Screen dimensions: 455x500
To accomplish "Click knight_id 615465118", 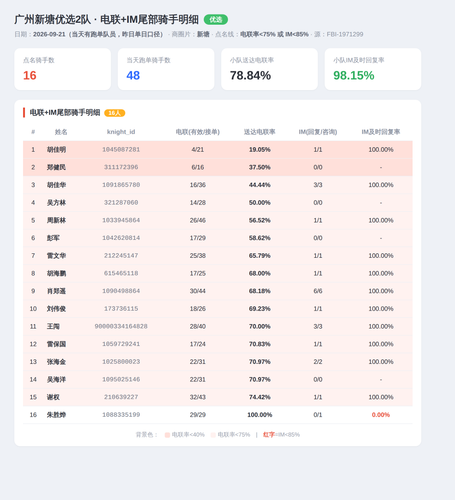I will [121, 273].
